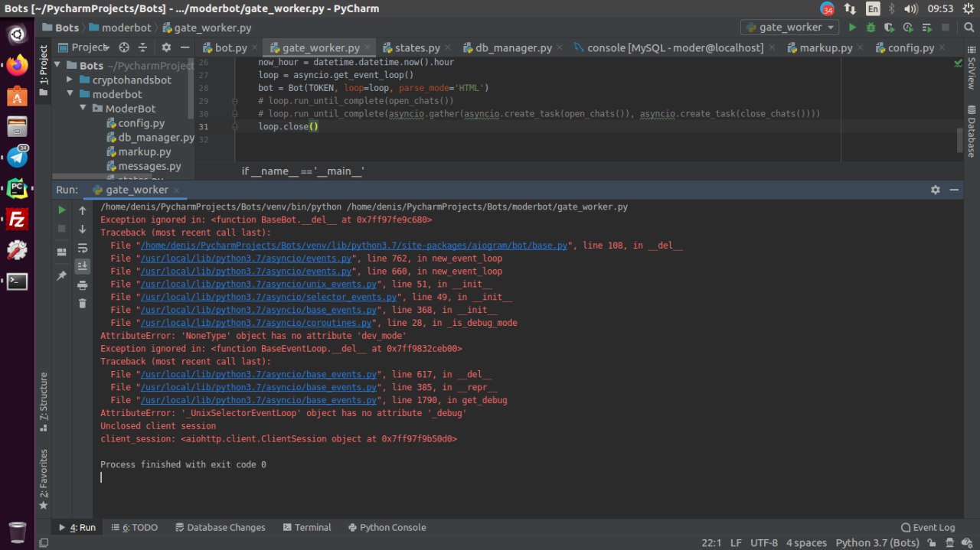
Task: Click the Telegram tray icon with 34 badge
Action: pyautogui.click(x=828, y=8)
